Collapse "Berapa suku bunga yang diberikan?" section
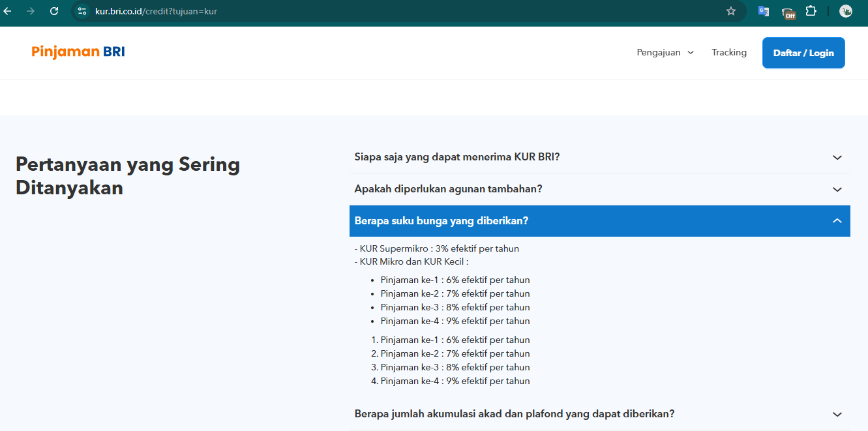 coord(441,221)
